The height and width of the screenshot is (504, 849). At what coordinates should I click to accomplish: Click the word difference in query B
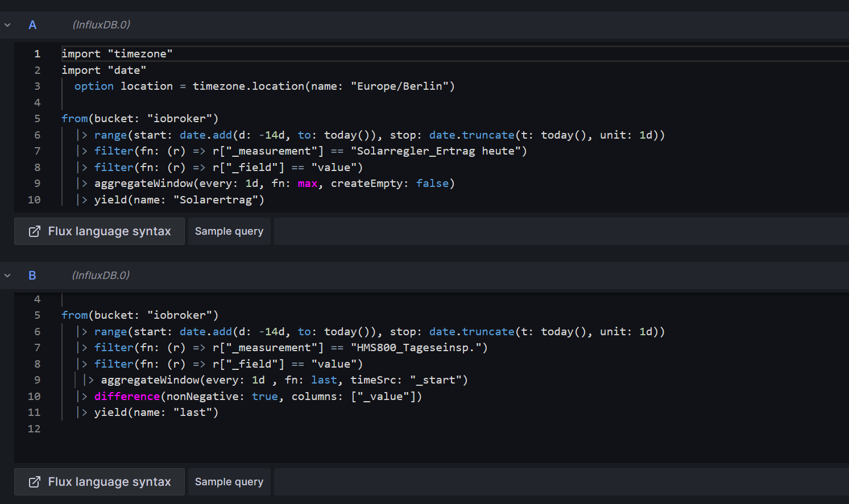click(127, 396)
